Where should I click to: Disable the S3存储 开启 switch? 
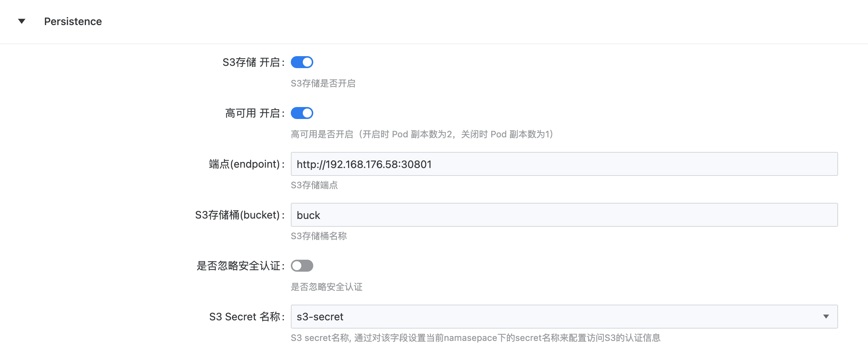point(302,62)
